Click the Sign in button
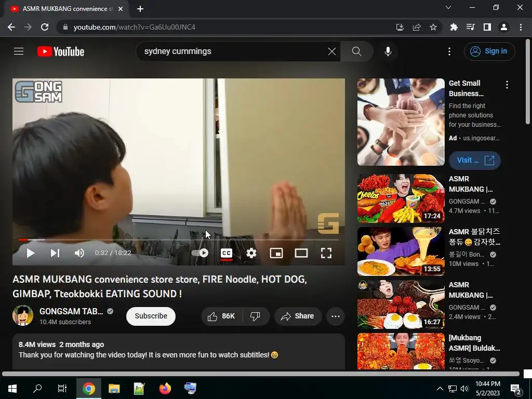This screenshot has height=399, width=532. point(489,51)
